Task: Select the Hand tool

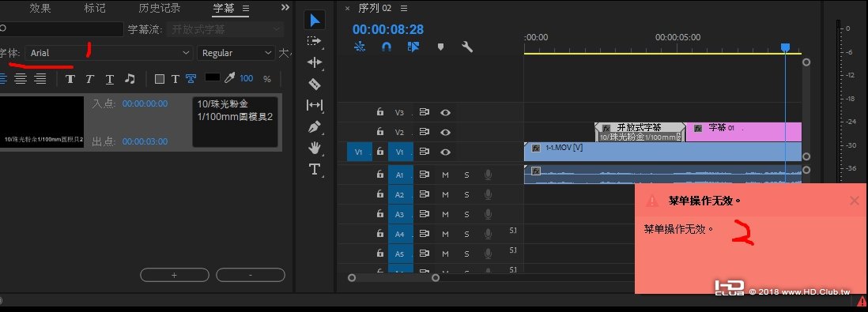Action: tap(315, 148)
